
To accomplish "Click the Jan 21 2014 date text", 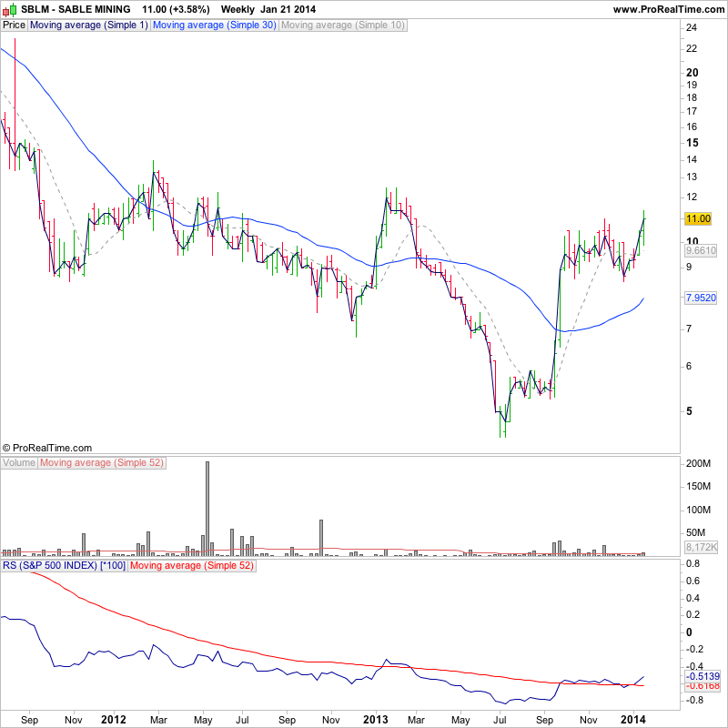I will point(288,9).
